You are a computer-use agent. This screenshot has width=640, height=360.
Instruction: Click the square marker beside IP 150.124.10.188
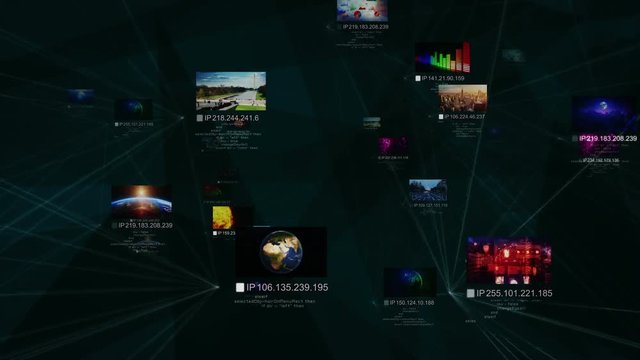point(386,303)
